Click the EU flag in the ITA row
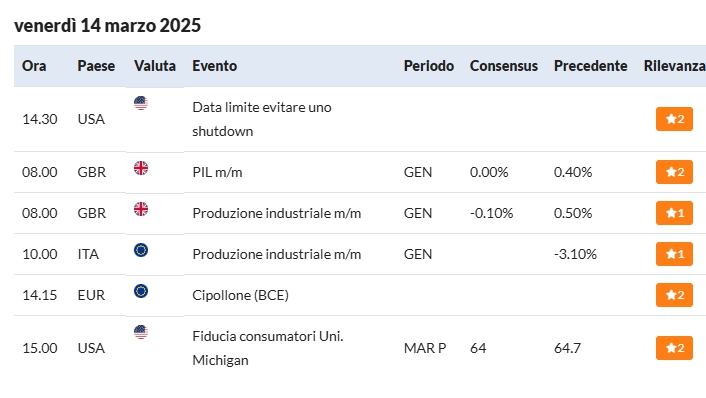 (141, 250)
